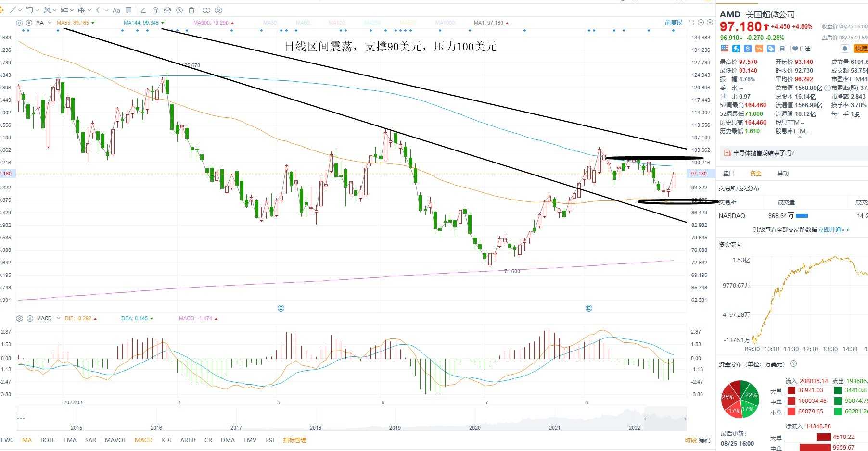
Task: Open MA indicator settings gear
Action: tap(19, 23)
